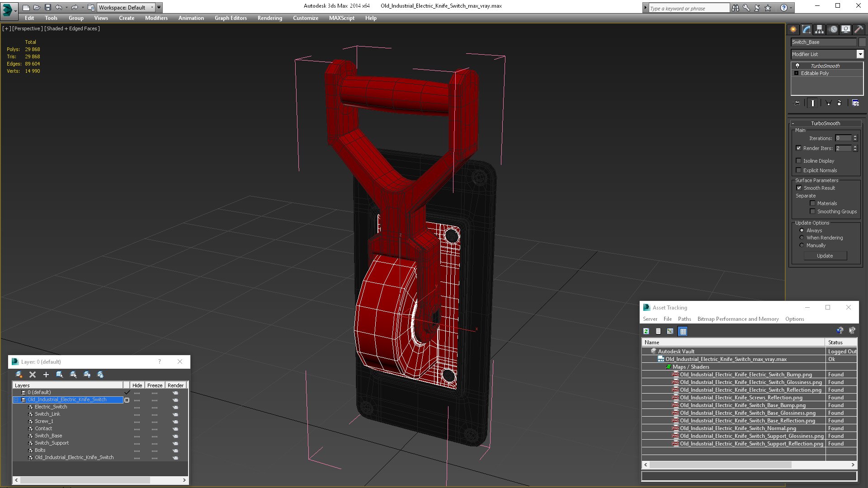Open Bitmap Performance and Memory menu
Screen dimensions: 868x488
tap(738, 319)
